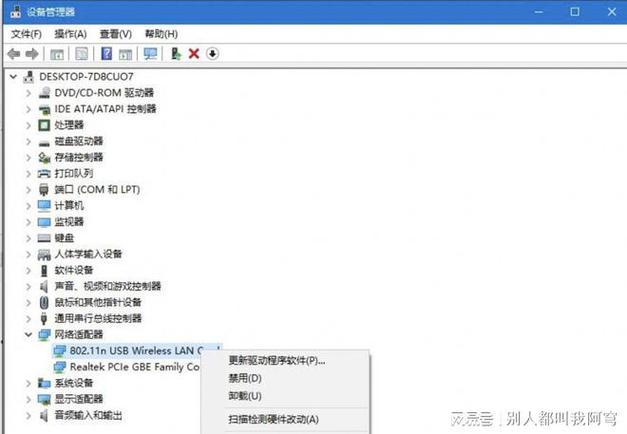Choose 扫描检测硬件改动(A) in context menu
Viewport: 627px width, 434px height.
(x=274, y=419)
